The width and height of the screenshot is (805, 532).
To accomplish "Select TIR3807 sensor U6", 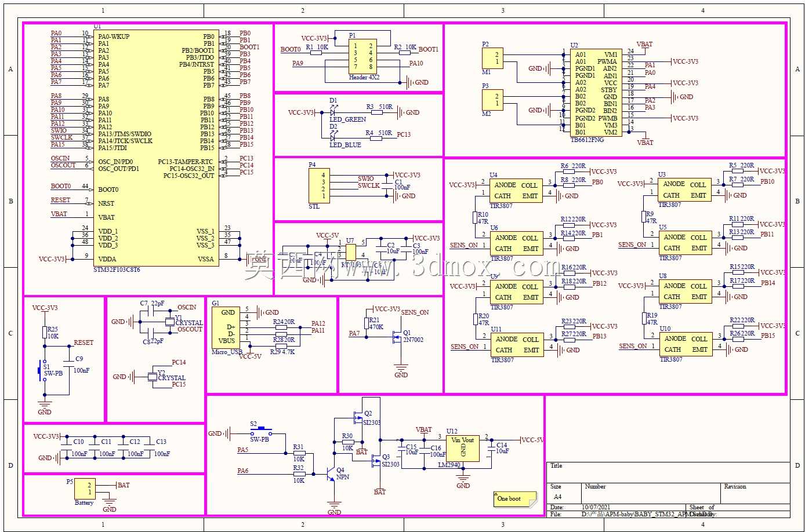I will click(517, 243).
